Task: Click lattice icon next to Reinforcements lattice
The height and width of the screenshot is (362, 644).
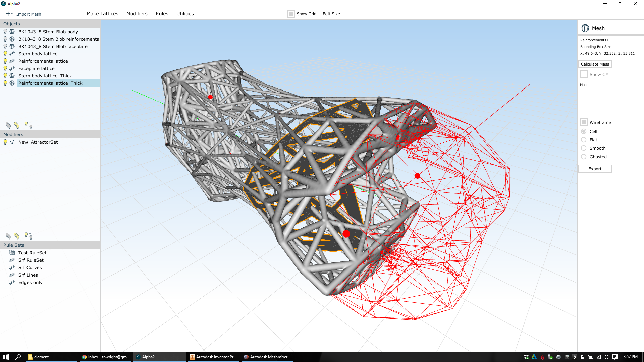Action: coord(12,61)
